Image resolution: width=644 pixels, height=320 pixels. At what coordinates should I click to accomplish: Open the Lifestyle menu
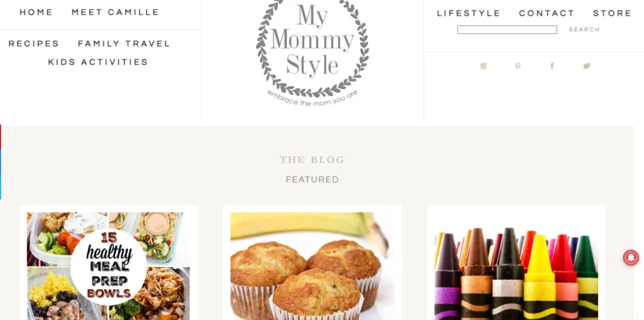click(x=469, y=13)
